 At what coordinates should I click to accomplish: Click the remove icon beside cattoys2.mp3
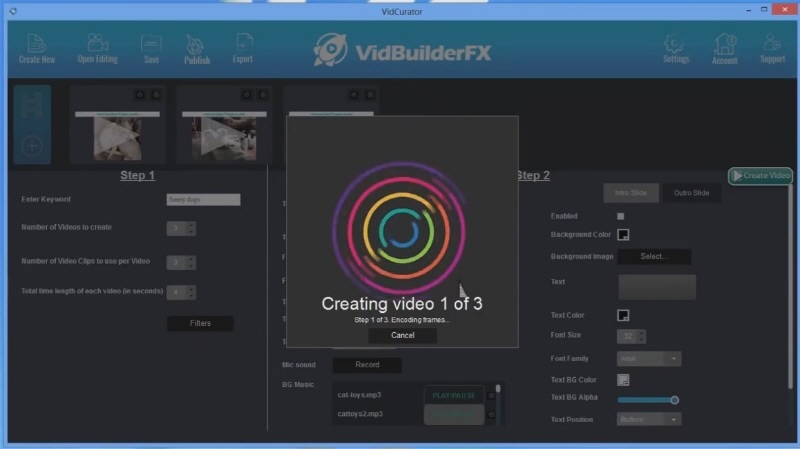[491, 414]
